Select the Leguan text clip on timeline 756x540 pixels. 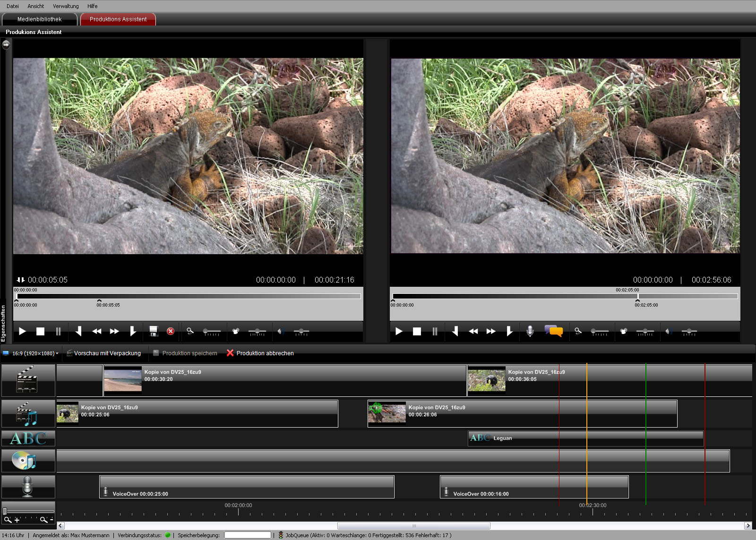tap(585, 438)
